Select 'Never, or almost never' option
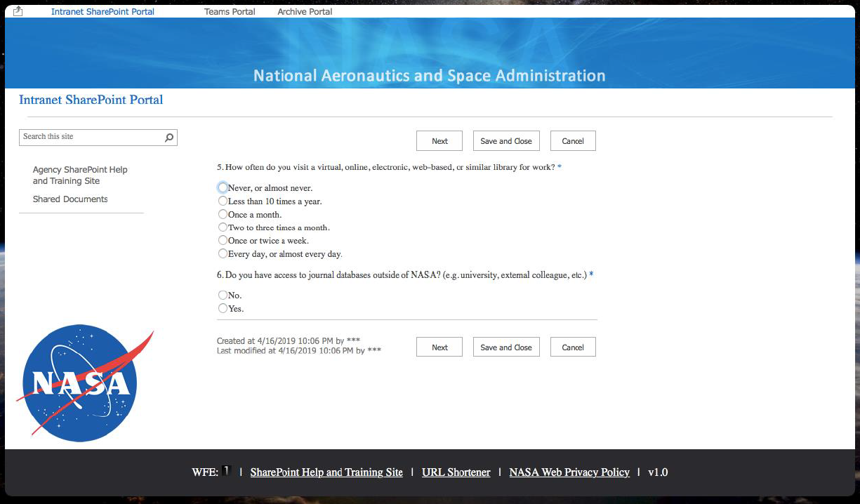Viewport: 860px width, 504px height. [223, 188]
